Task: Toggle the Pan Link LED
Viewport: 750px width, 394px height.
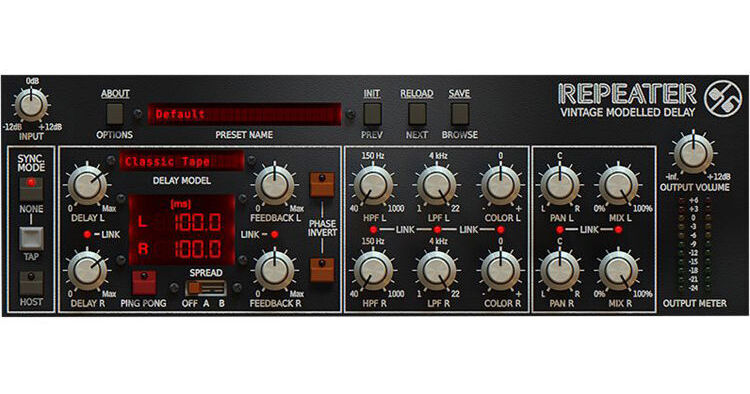Action: (x=560, y=230)
